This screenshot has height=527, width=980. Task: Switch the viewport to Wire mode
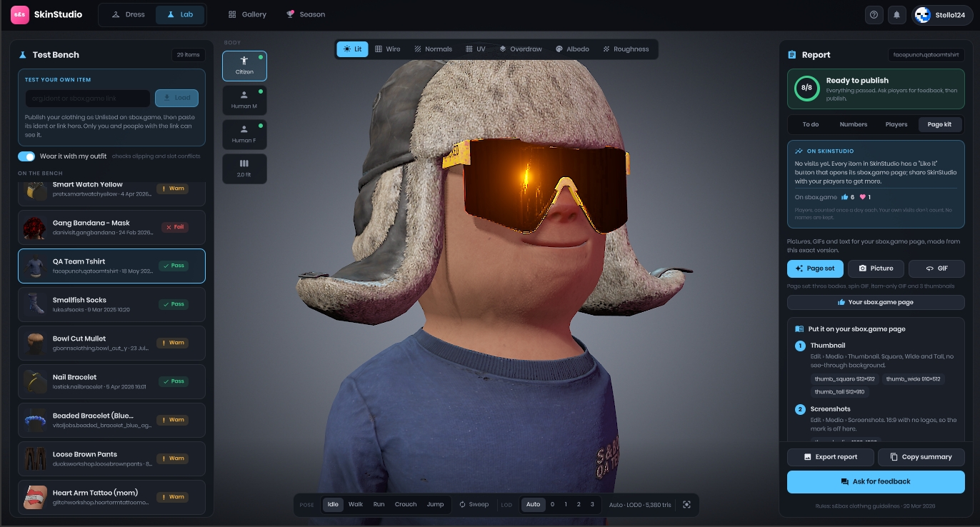[388, 49]
